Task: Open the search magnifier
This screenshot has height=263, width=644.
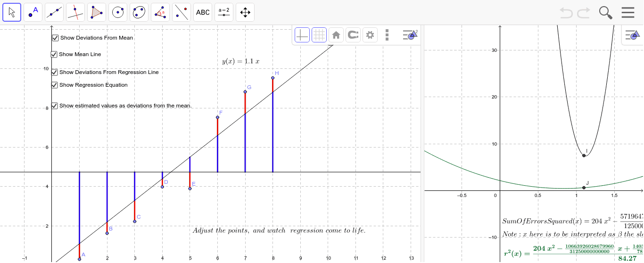Action: (x=606, y=13)
